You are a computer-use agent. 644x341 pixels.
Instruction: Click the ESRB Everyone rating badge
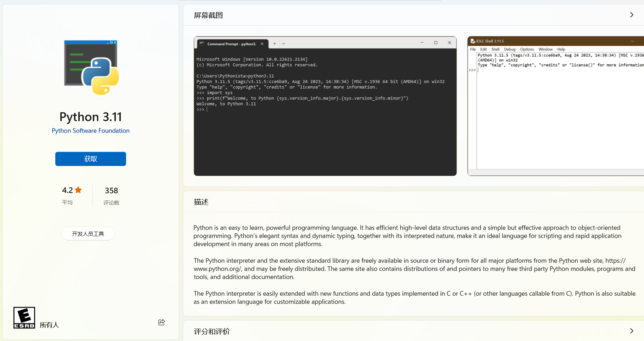pos(24,318)
